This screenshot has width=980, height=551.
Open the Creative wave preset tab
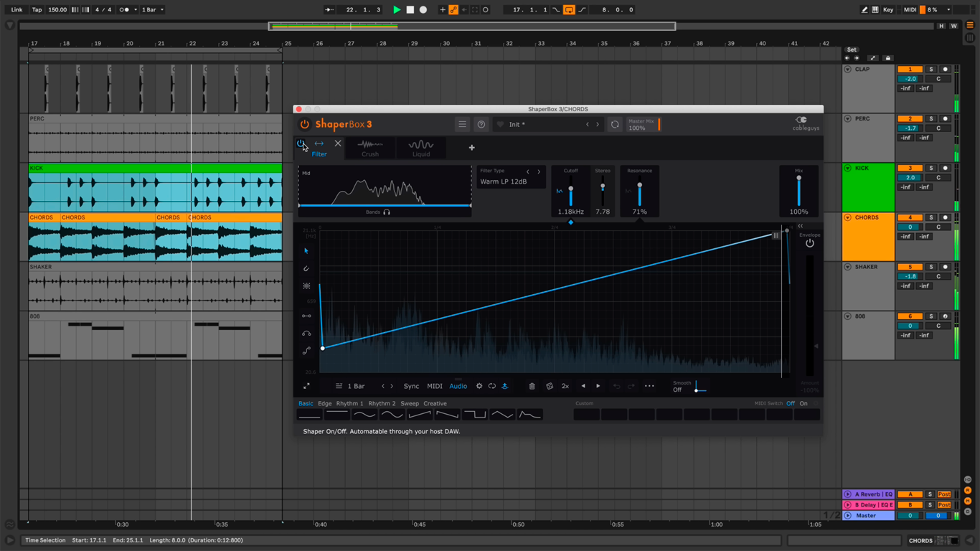coord(435,403)
